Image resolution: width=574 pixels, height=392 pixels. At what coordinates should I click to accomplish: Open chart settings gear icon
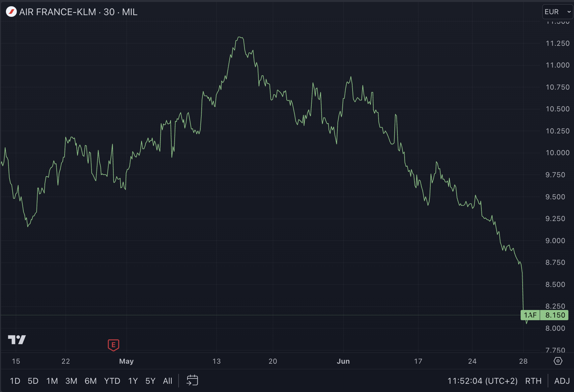point(558,361)
